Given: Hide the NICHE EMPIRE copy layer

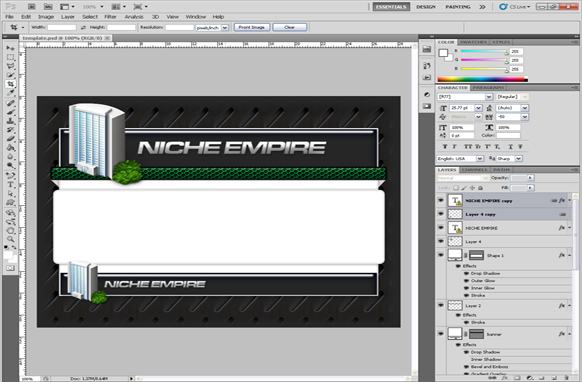Looking at the screenshot, I should (441, 200).
